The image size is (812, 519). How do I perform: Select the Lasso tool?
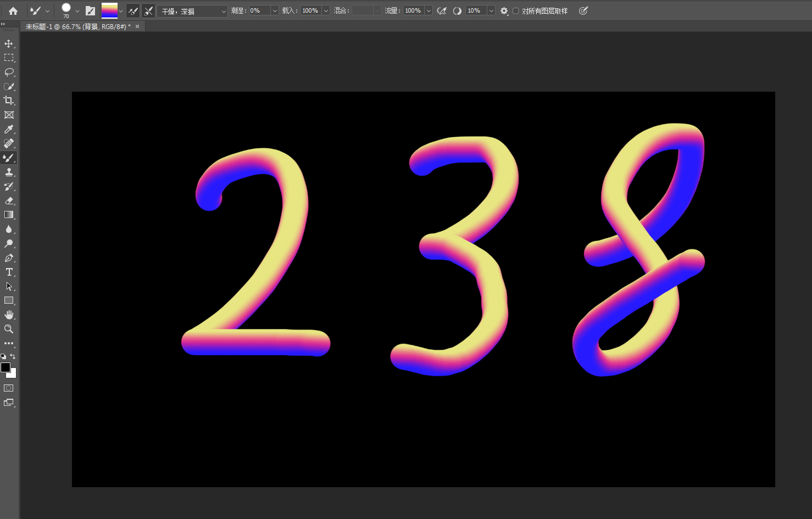click(x=9, y=72)
